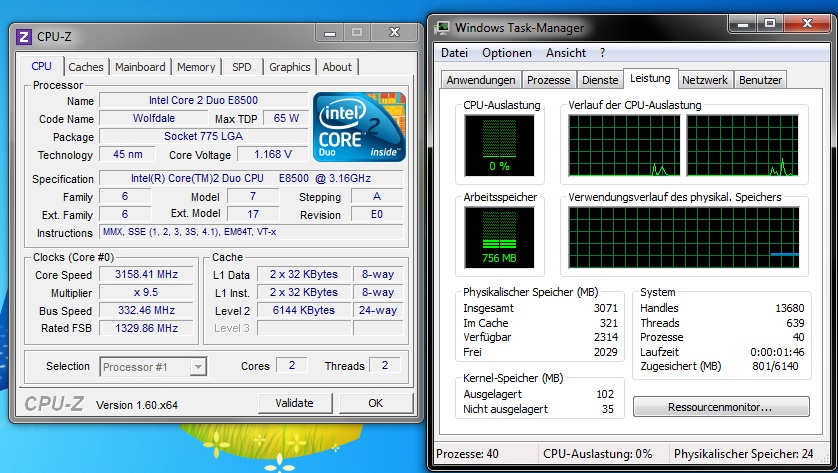Click the Max TDP value 65 W
The image size is (838, 473).
(x=286, y=118)
